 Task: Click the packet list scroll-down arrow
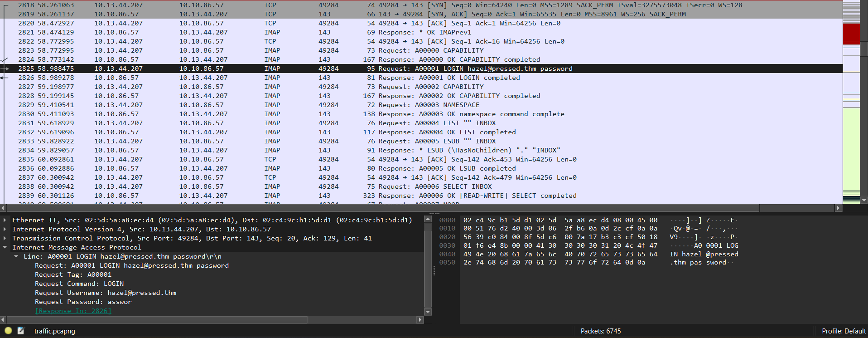pyautogui.click(x=864, y=200)
